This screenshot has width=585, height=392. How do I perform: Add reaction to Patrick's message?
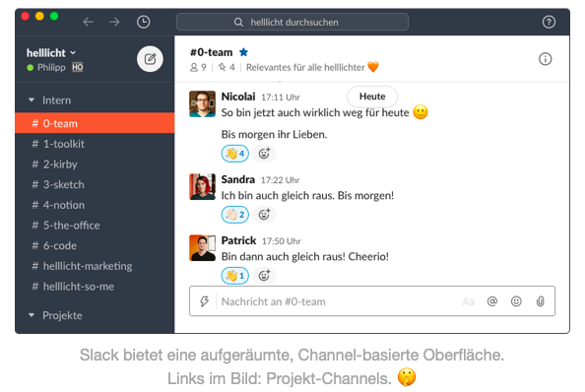264,276
